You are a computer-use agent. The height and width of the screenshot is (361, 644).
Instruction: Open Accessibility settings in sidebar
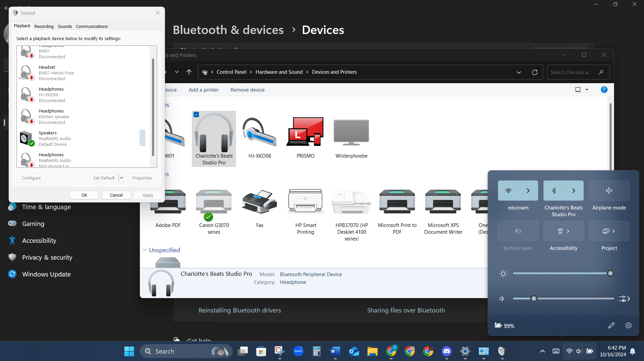click(x=39, y=240)
